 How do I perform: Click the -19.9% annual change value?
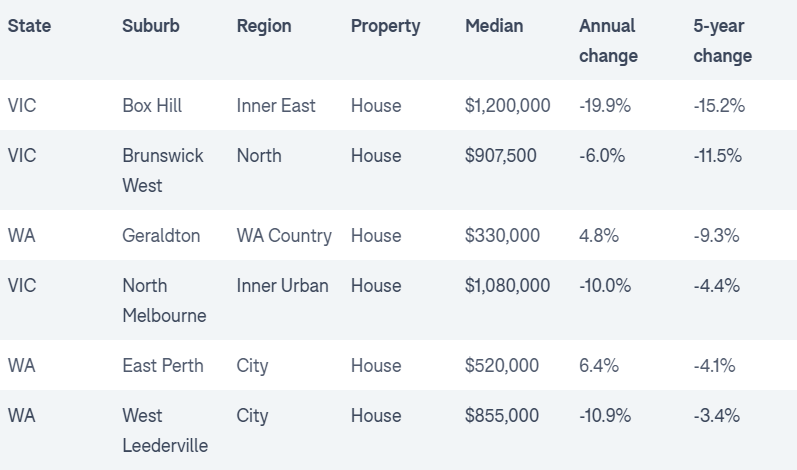tap(605, 106)
